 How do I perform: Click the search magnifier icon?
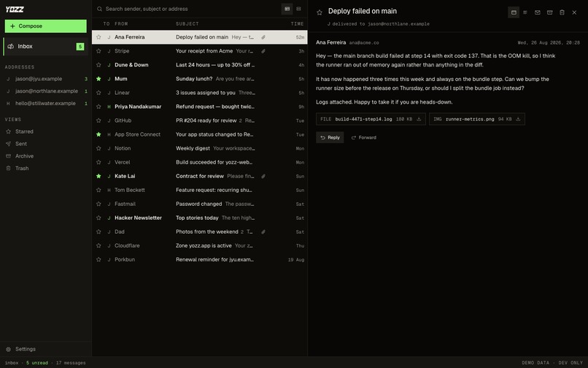pyautogui.click(x=99, y=9)
